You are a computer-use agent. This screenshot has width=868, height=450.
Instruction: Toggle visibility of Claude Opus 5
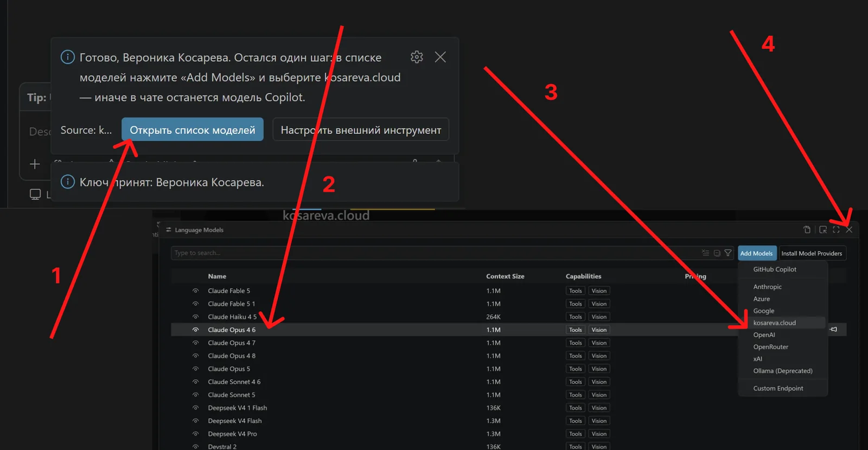(x=196, y=369)
